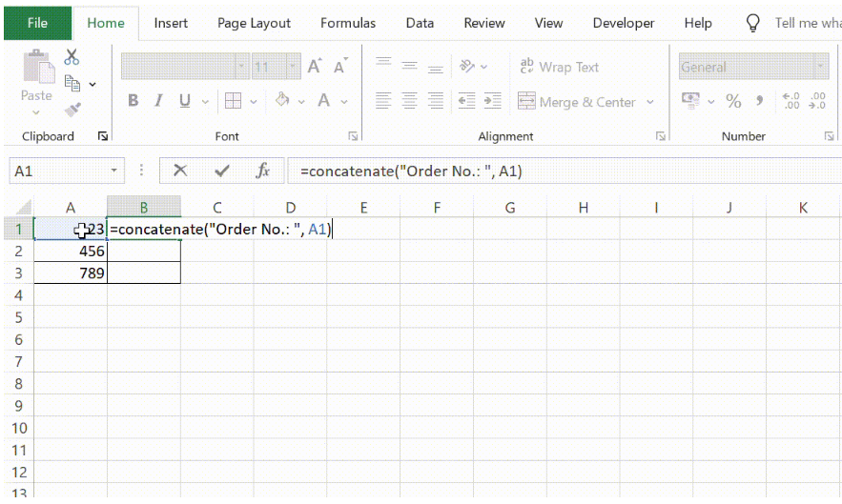Image resolution: width=842 pixels, height=504 pixels.
Task: Click the Increase Decimal icon
Action: coord(791,100)
